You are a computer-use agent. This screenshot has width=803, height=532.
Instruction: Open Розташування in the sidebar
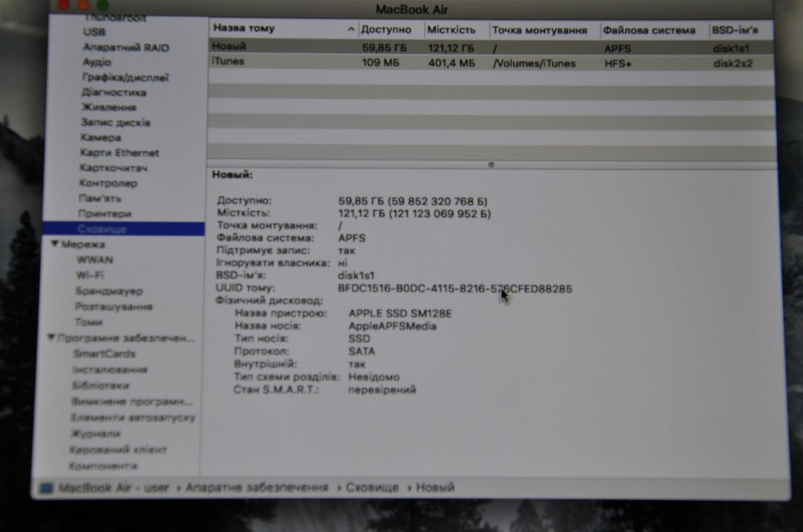click(114, 307)
